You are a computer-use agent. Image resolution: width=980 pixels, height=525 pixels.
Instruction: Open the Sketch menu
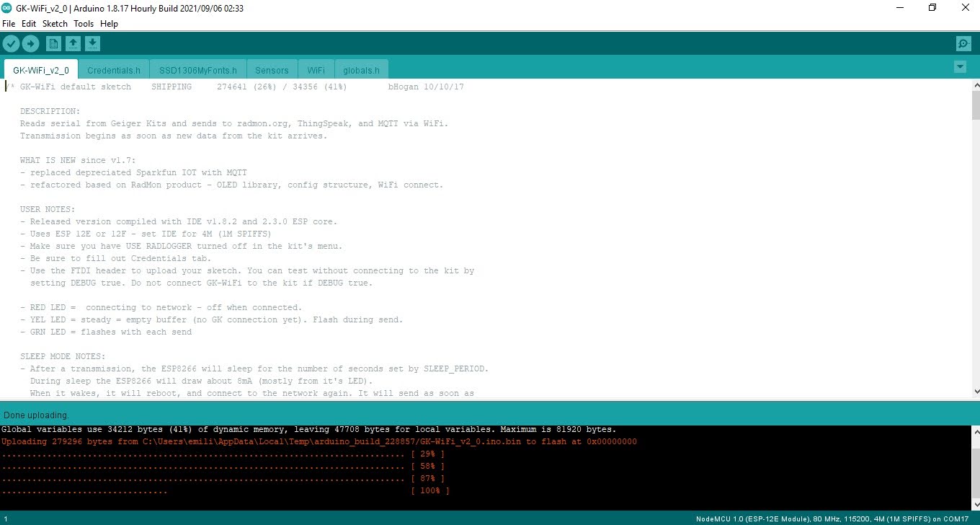click(x=55, y=24)
